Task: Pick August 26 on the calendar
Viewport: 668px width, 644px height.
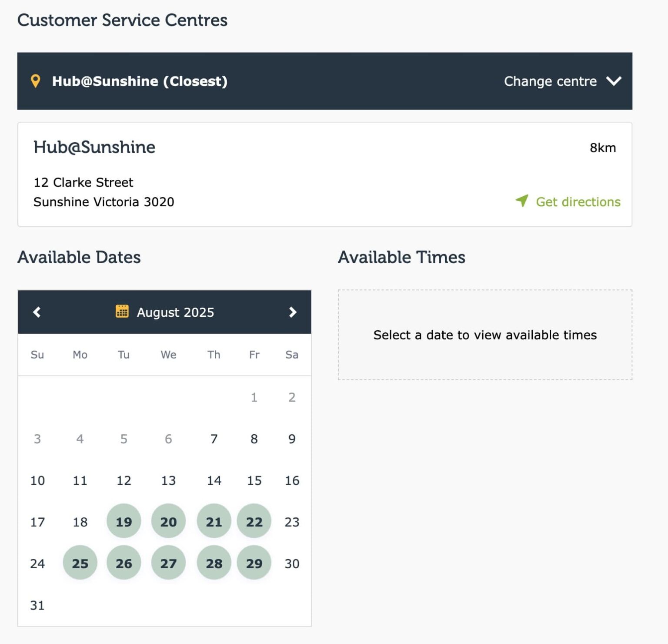Action: 124,563
